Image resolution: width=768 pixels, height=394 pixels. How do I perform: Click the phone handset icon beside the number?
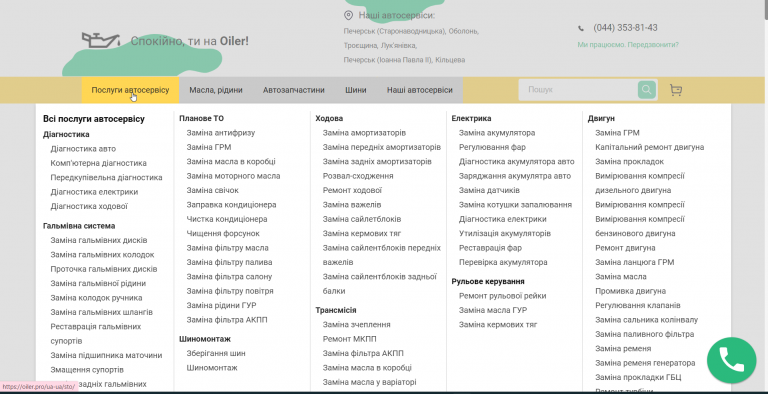tap(581, 28)
